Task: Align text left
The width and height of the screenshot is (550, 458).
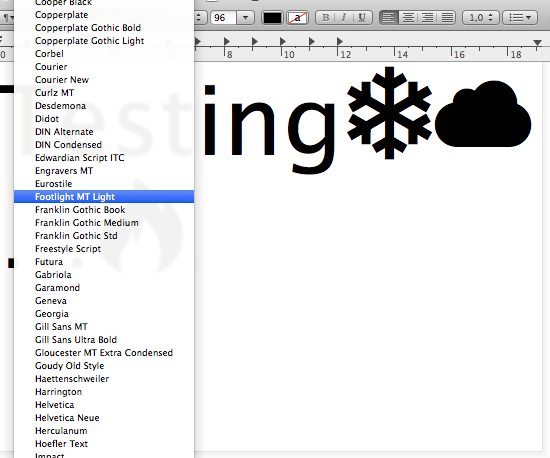Action: 388,18
